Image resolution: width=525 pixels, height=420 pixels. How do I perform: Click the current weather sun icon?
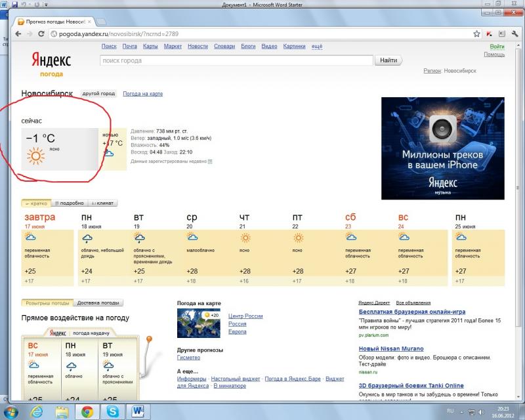pos(36,156)
